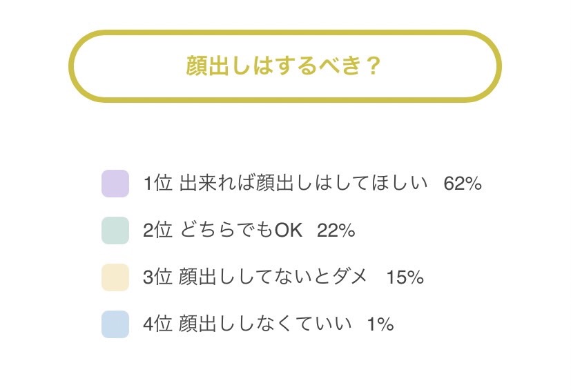Select the どちらでもOK answer text
Viewport: 571px width, 392px height.
pos(241,231)
